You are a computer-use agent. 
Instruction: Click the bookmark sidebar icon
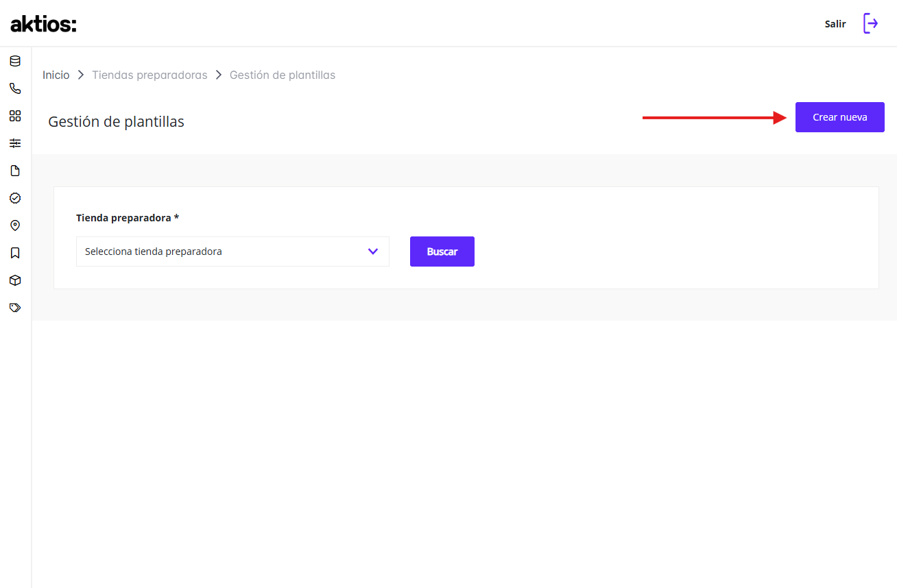pos(15,253)
